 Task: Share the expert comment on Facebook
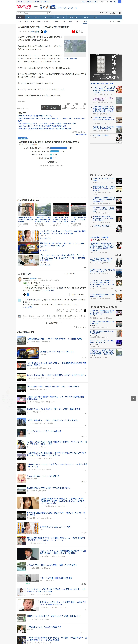pyautogui.click(x=28, y=295)
